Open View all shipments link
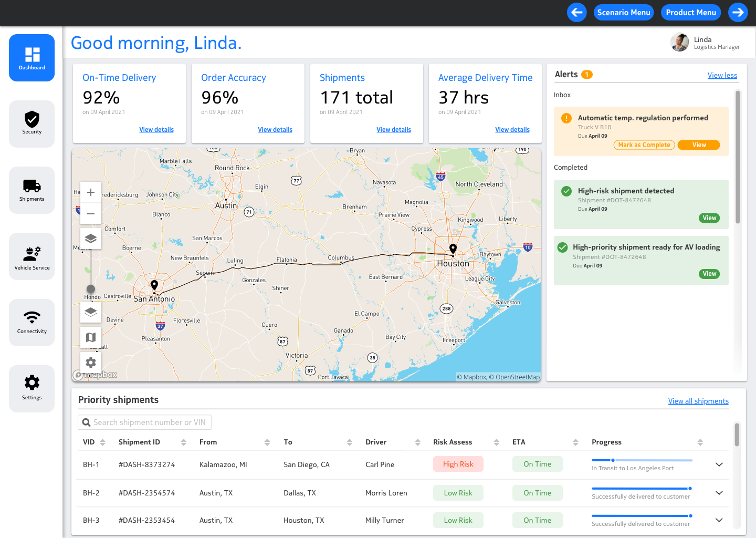756x538 pixels. (698, 401)
